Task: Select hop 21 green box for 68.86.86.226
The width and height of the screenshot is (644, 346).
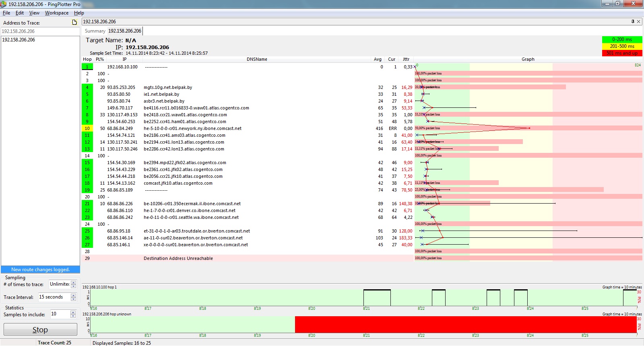Action: pos(87,204)
